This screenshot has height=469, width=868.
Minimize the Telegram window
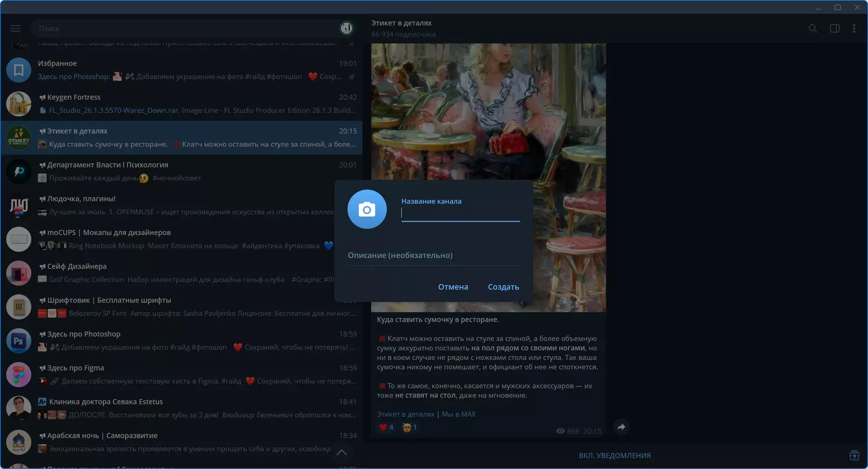pyautogui.click(x=818, y=7)
